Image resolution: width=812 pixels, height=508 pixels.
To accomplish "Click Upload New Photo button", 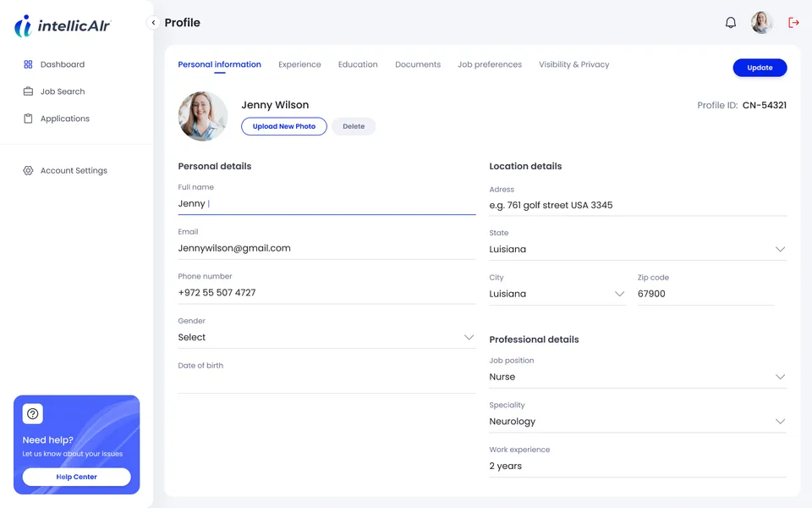I will click(284, 126).
